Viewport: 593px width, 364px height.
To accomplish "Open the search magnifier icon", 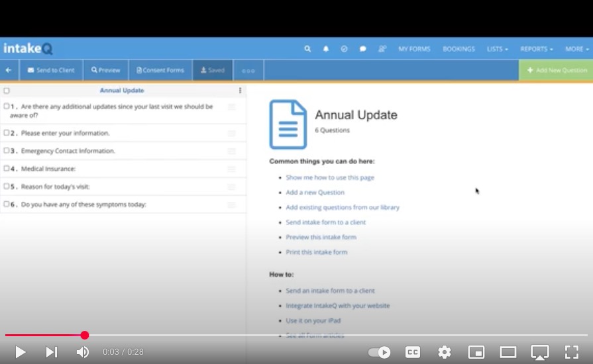I will tap(307, 49).
